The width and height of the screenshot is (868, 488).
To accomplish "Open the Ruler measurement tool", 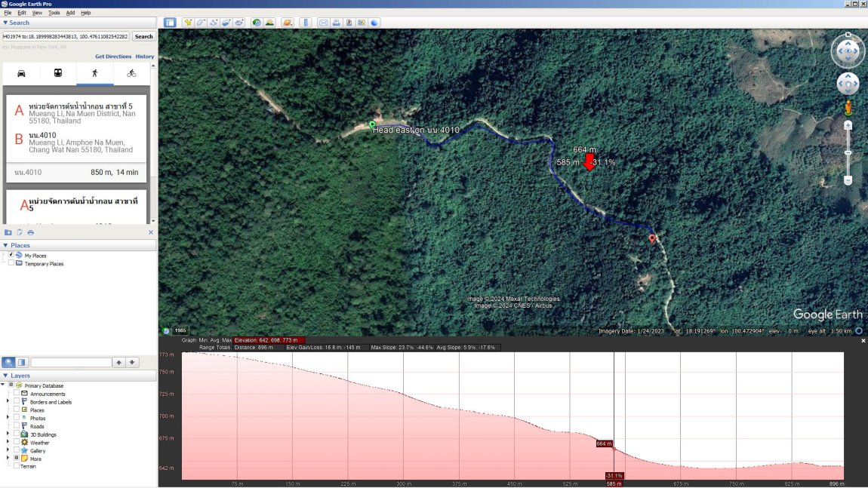I will (x=306, y=23).
